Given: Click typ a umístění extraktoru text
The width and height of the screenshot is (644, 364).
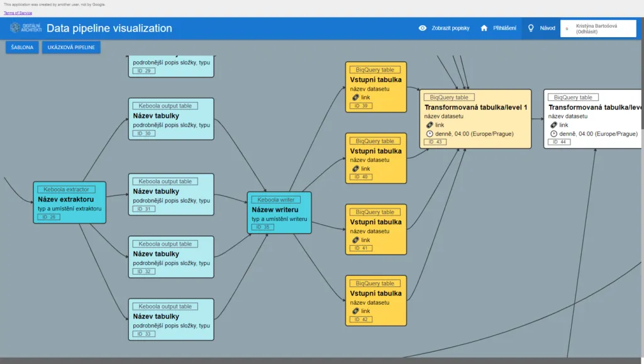Looking at the screenshot, I should click(69, 208).
